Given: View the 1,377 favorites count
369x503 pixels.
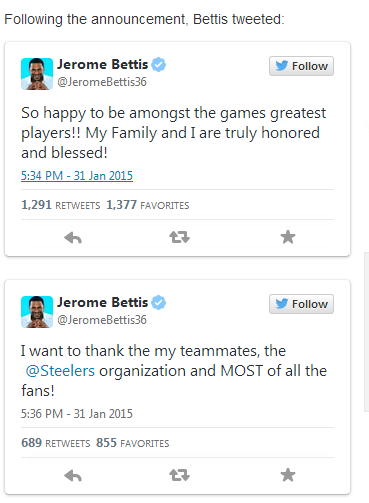Looking at the screenshot, I should click(x=148, y=205).
